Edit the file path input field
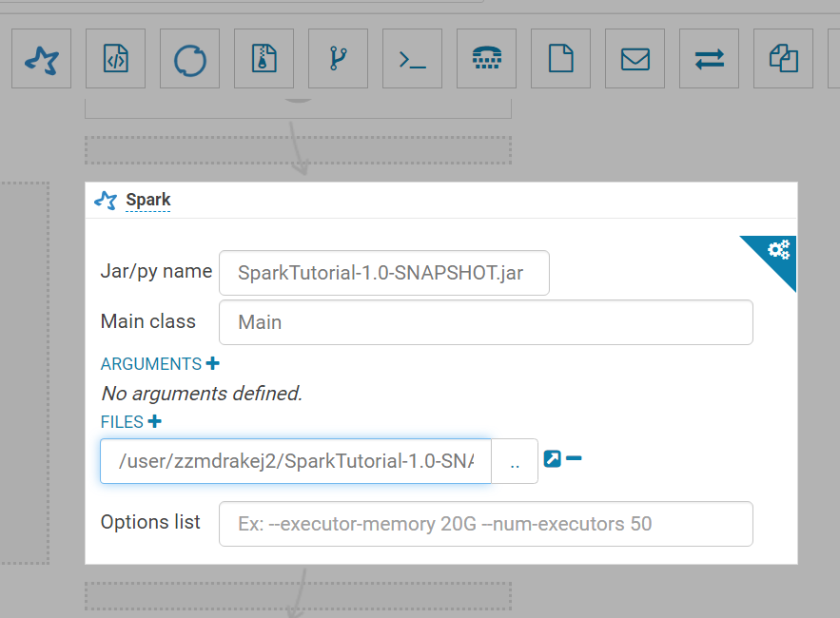Image resolution: width=840 pixels, height=618 pixels. tap(296, 461)
